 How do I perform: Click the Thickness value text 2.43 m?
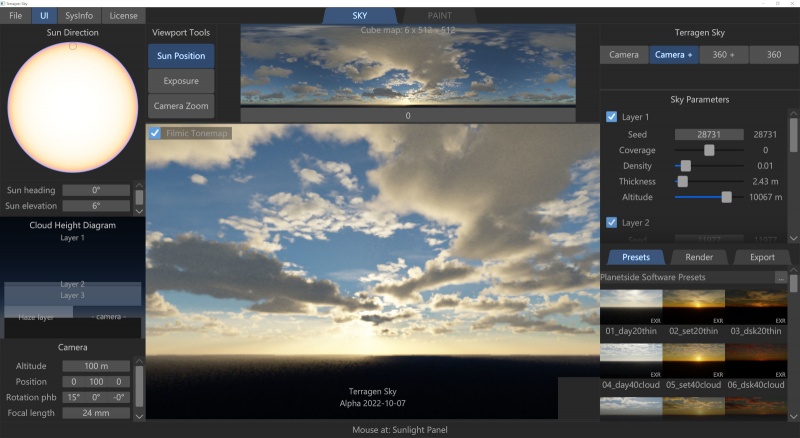[x=765, y=181]
